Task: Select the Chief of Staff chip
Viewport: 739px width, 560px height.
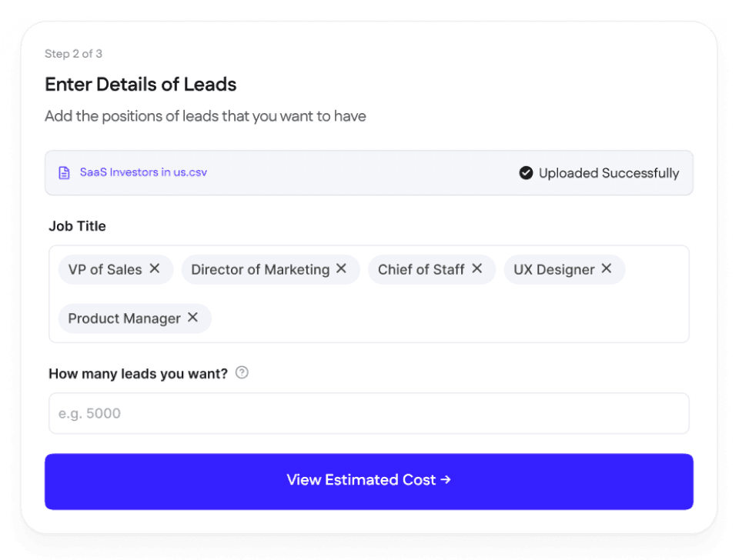Action: [x=421, y=269]
